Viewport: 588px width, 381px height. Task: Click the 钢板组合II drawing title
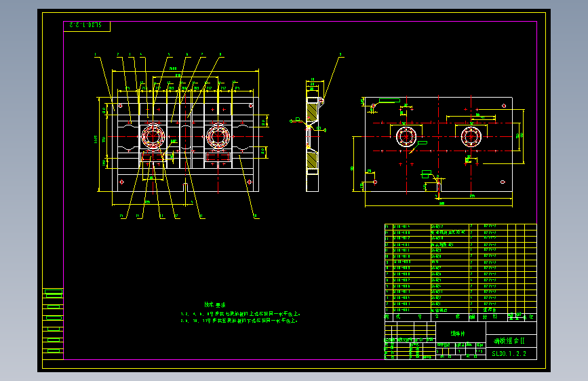[509, 341]
